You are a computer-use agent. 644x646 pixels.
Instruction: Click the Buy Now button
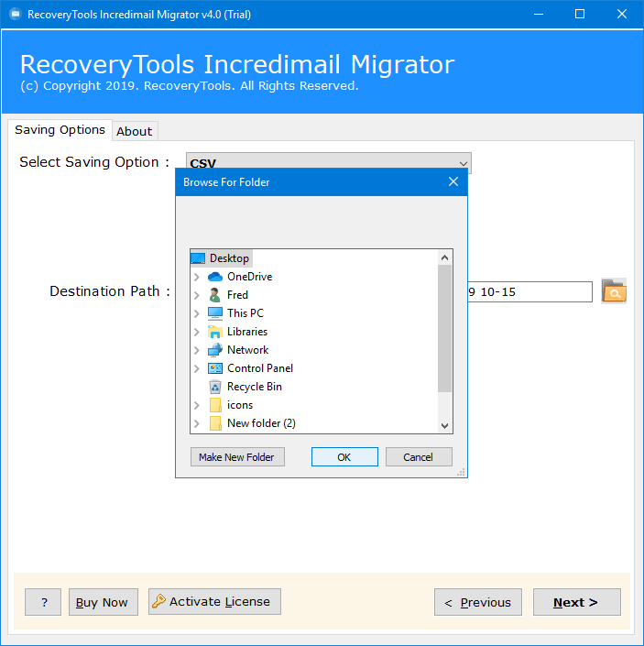point(103,602)
